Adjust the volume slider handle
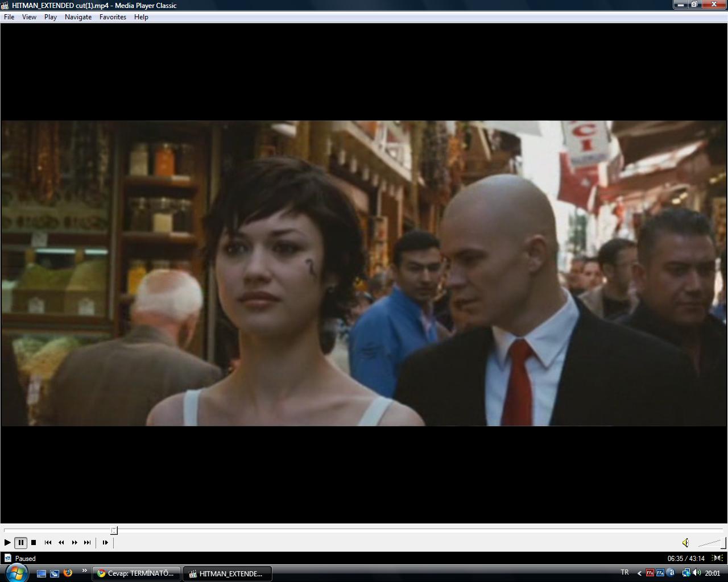 coord(723,543)
